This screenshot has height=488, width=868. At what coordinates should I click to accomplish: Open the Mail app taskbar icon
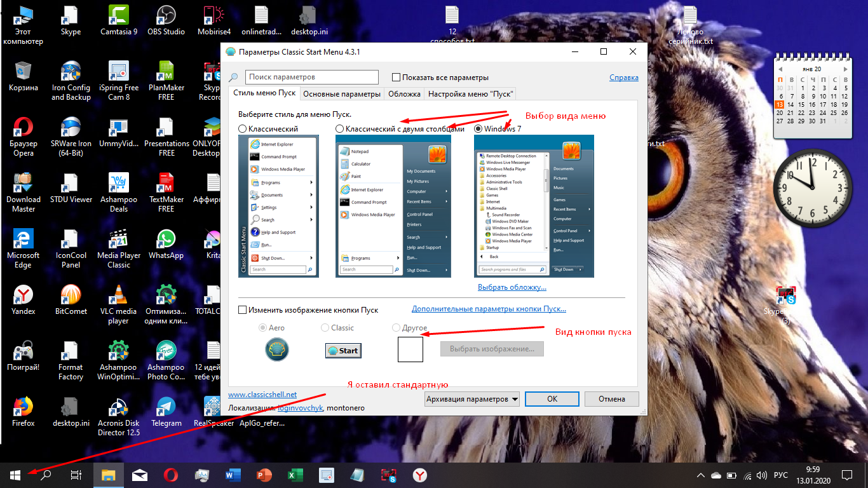coord(140,475)
